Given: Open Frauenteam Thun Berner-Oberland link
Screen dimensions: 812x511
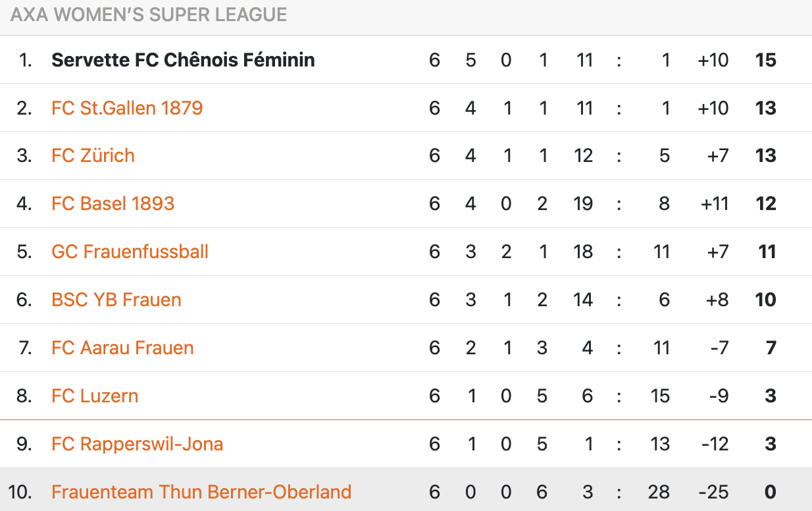Looking at the screenshot, I should coord(201,492).
